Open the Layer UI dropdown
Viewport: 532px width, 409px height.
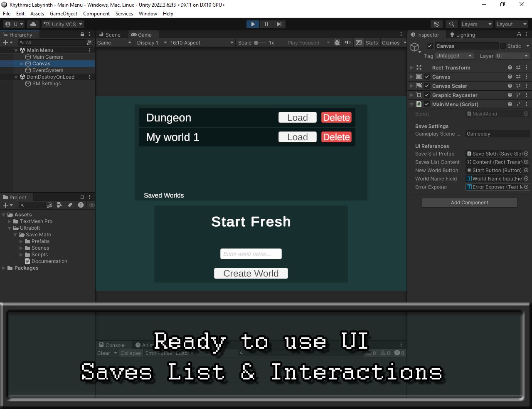(x=512, y=56)
